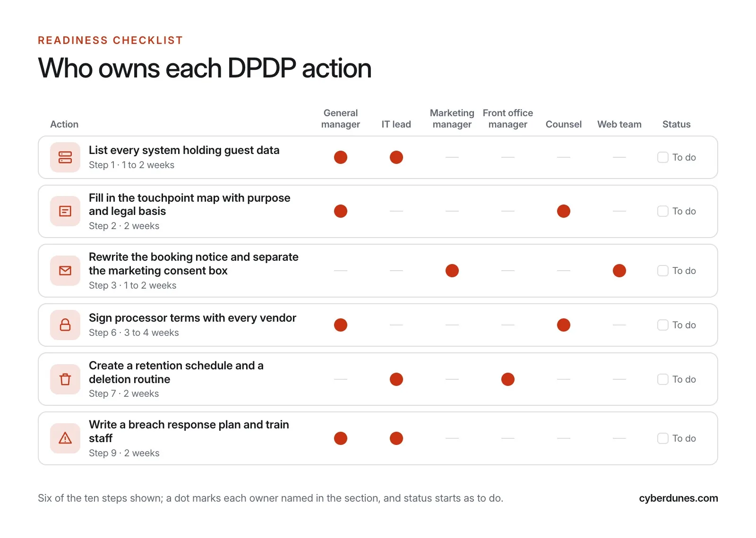This screenshot has height=538, width=756.
Task: Mark the retention schedule row To do checkbox
Action: (663, 379)
